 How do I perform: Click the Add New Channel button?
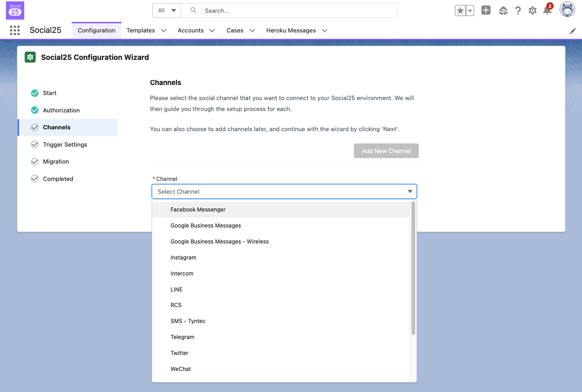[386, 151]
